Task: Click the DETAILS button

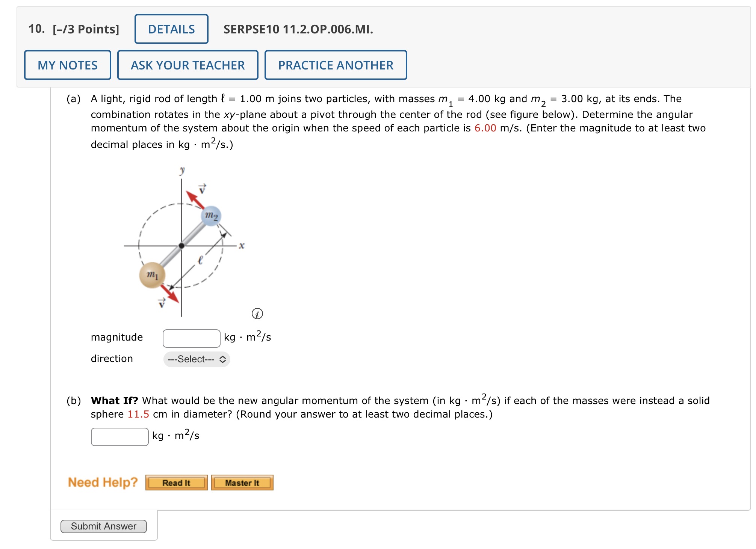Action: click(x=171, y=29)
